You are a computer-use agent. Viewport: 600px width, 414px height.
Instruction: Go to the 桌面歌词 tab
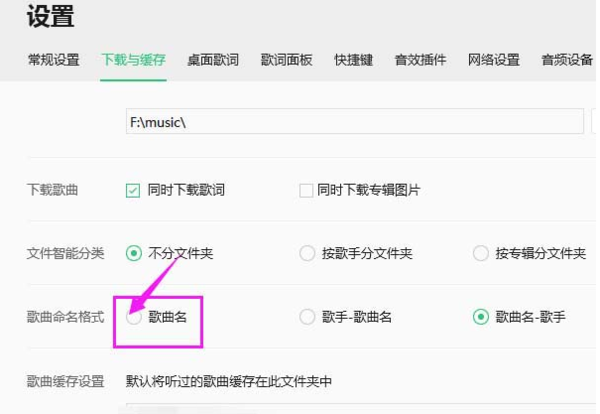pyautogui.click(x=212, y=60)
